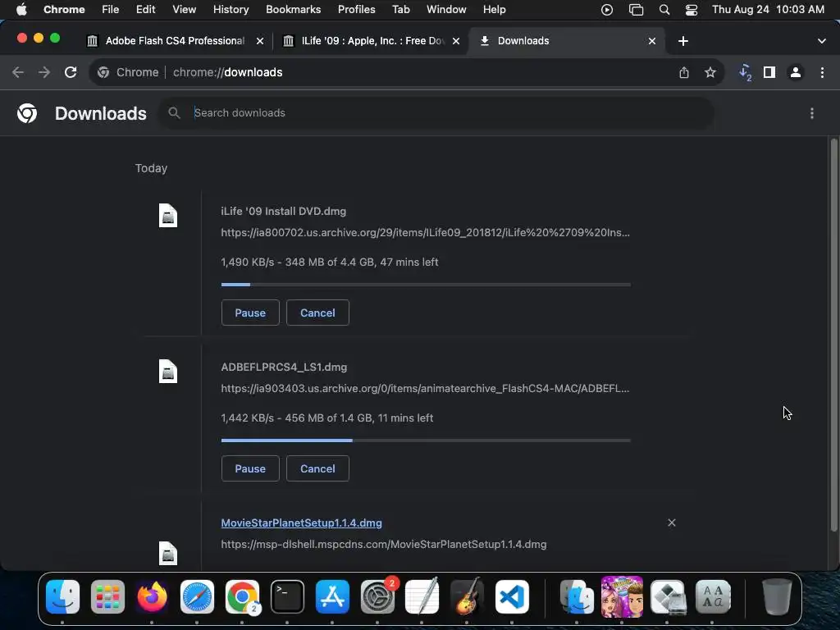Focus the Search downloads field
Image resolution: width=840 pixels, height=630 pixels.
436,113
